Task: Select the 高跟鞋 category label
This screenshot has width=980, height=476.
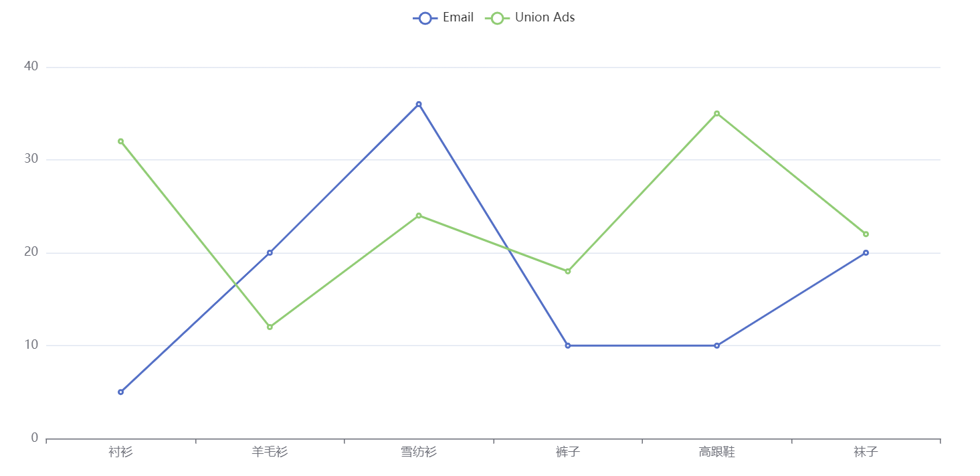Action: tap(716, 452)
